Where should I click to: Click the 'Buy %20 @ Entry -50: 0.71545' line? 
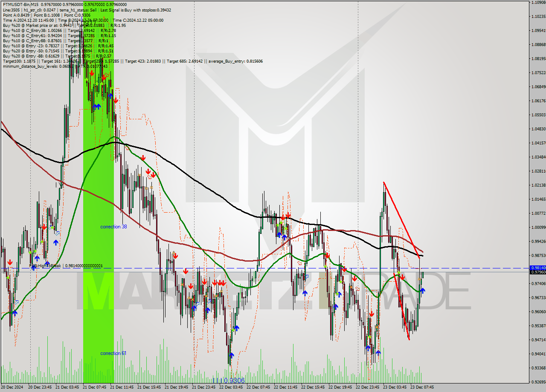[58, 51]
